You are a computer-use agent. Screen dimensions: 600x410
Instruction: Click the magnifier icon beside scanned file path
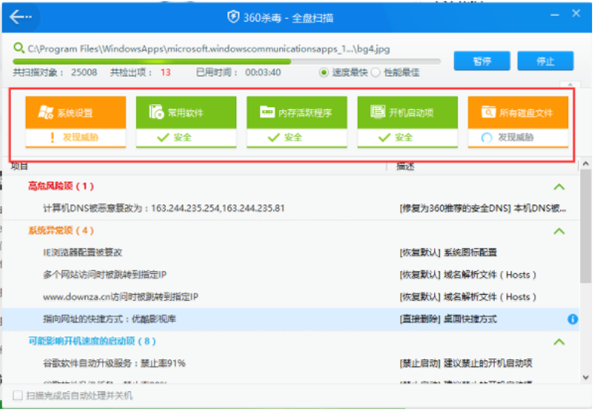[18, 48]
